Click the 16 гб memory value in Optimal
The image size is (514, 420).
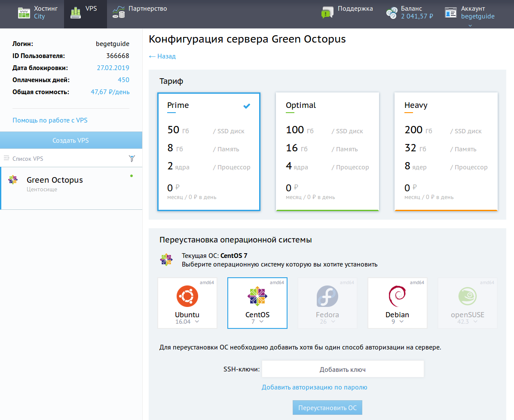pyautogui.click(x=297, y=148)
